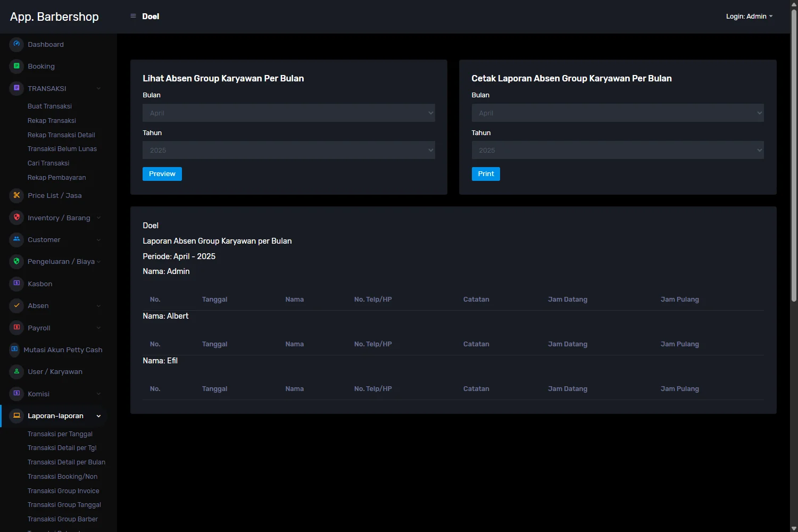
Task: Open User / Karyawan page
Action: (55, 372)
